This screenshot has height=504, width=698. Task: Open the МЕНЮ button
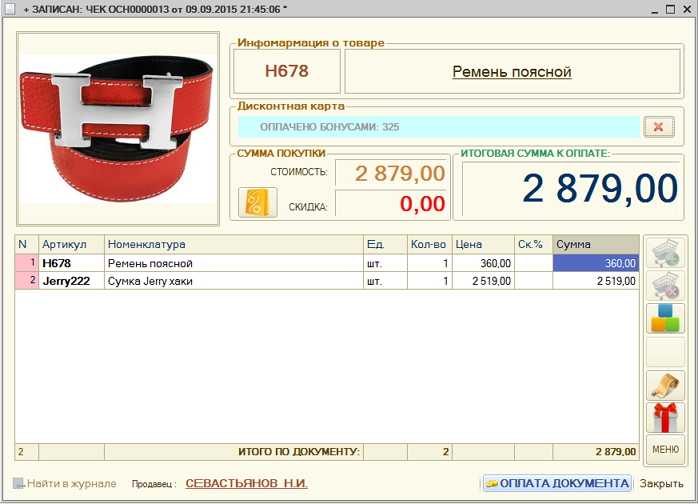point(665,450)
